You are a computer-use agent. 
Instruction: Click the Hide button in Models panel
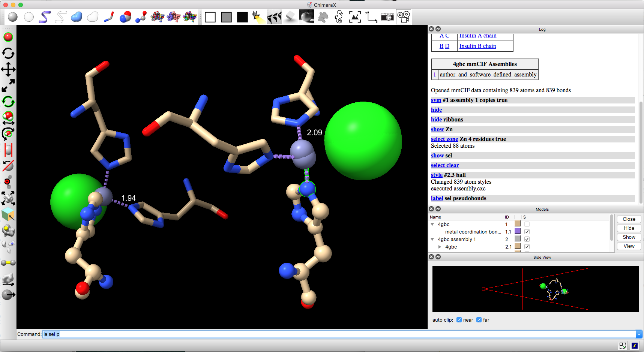[x=629, y=228]
